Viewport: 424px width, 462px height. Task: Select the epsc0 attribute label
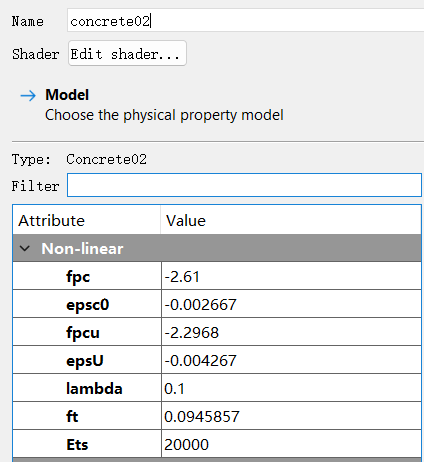pos(88,305)
